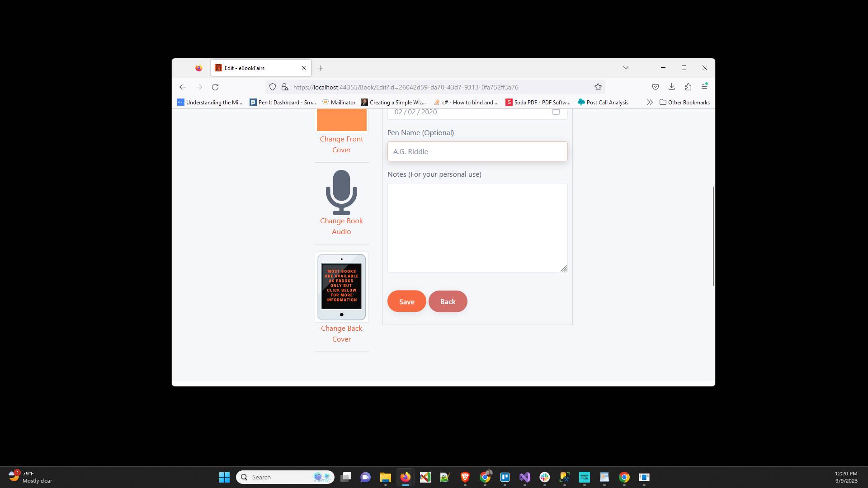Open Slack from the taskbar
The width and height of the screenshot is (868, 488).
(545, 477)
